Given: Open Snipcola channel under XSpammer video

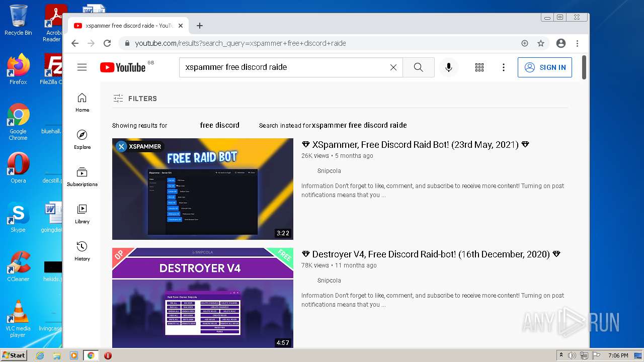Looking at the screenshot, I should [x=329, y=171].
